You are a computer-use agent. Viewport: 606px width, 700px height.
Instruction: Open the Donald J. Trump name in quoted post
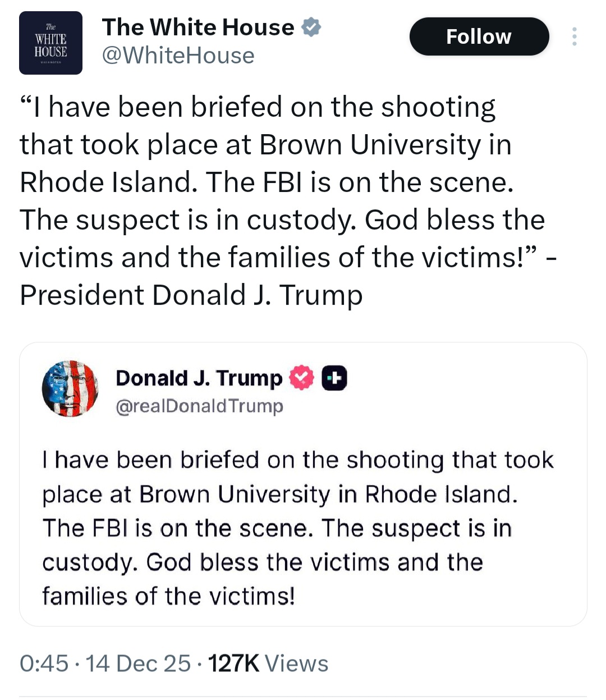(x=199, y=378)
